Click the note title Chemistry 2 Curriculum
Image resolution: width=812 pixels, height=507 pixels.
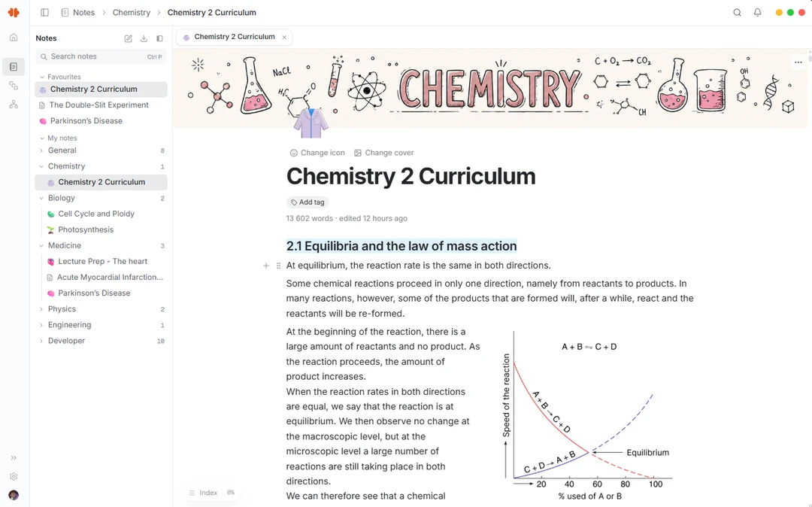411,176
